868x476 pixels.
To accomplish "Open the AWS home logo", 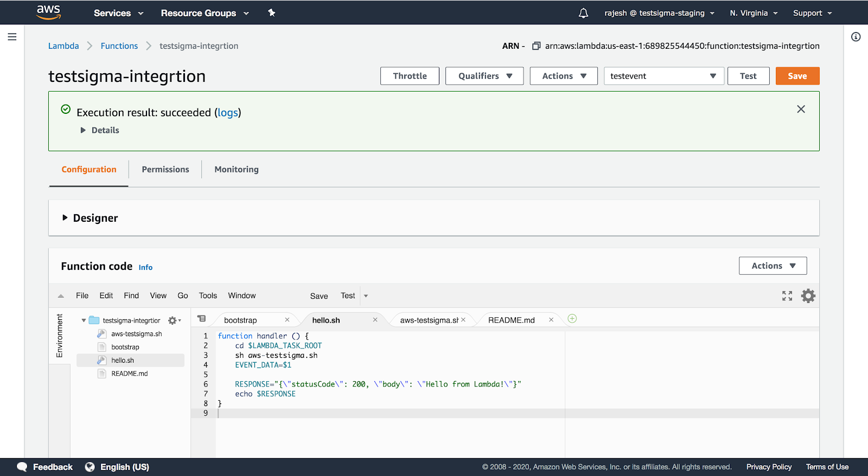I will [48, 12].
